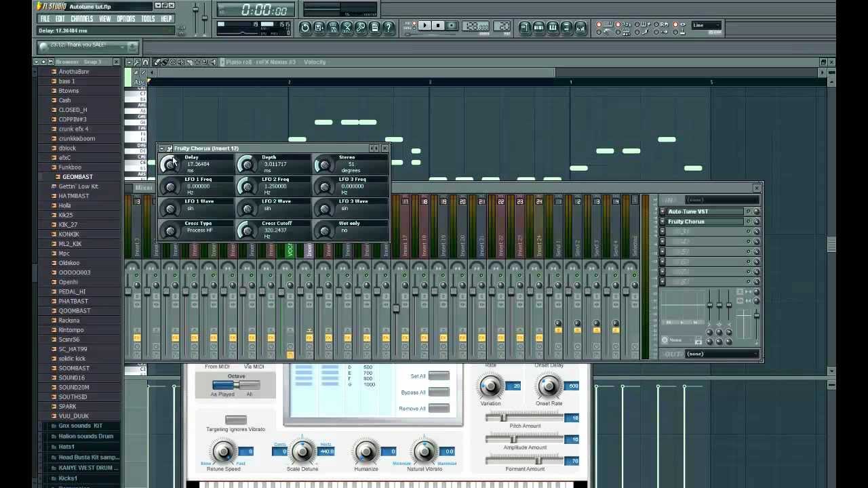The width and height of the screenshot is (868, 488).
Task: Open the VIEW menu
Action: [x=105, y=19]
